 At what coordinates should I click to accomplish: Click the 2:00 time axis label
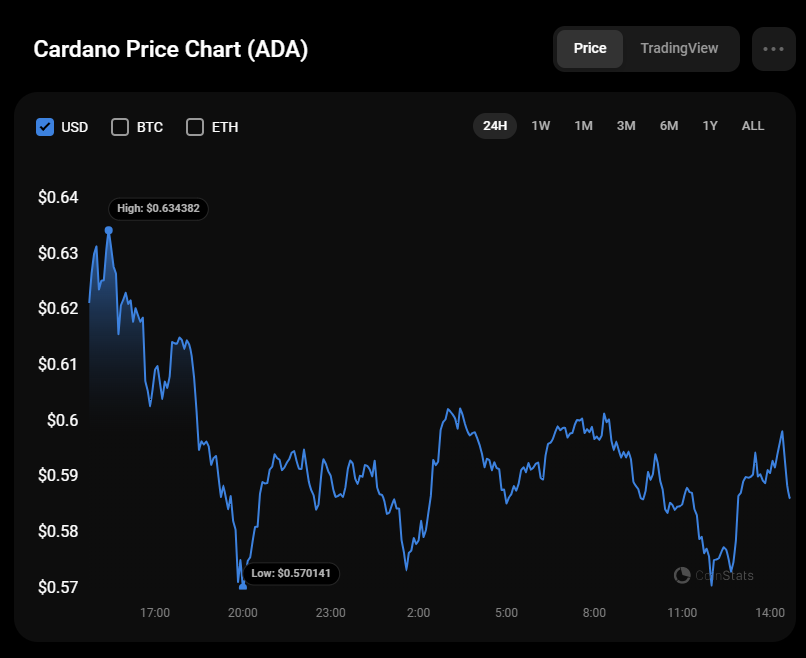tap(418, 612)
